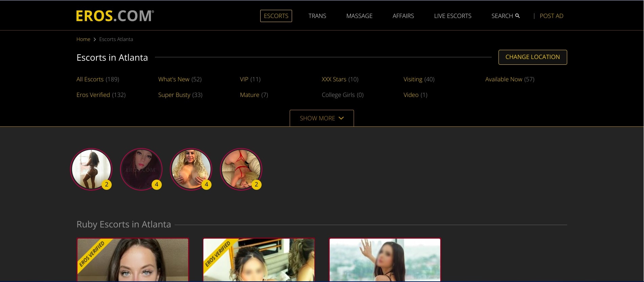Viewport: 644px width, 282px height.
Task: Go to Home via the breadcrumb
Action: (x=83, y=39)
